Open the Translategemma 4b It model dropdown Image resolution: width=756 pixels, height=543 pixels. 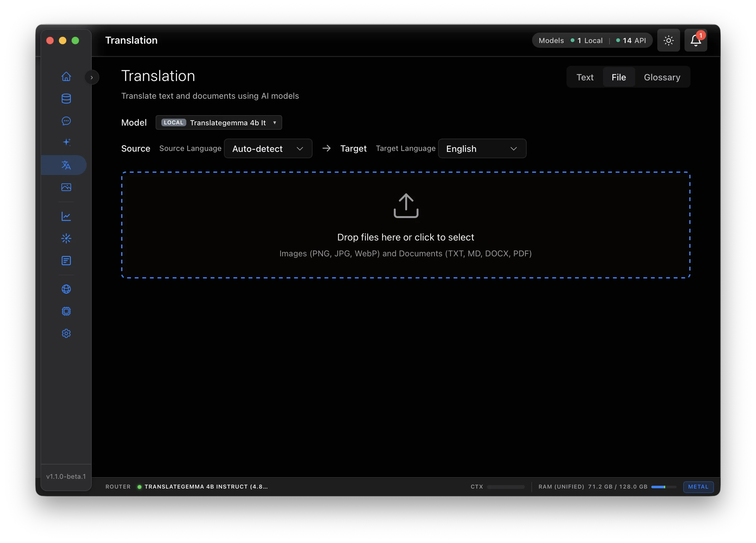click(x=219, y=123)
